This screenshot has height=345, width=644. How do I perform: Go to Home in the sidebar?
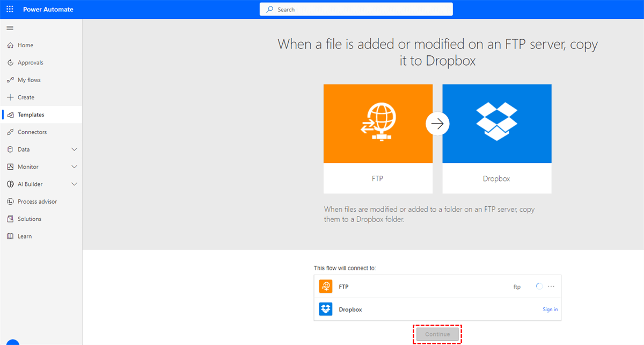click(x=41, y=45)
